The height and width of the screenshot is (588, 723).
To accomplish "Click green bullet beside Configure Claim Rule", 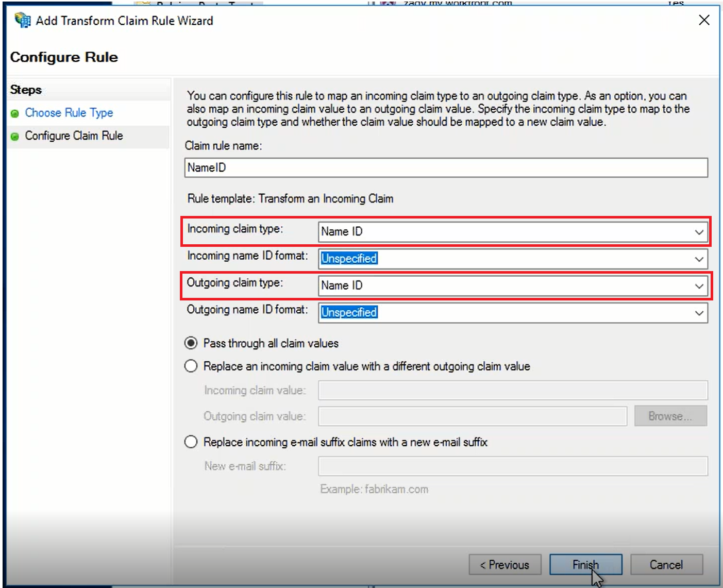I will pyautogui.click(x=15, y=137).
